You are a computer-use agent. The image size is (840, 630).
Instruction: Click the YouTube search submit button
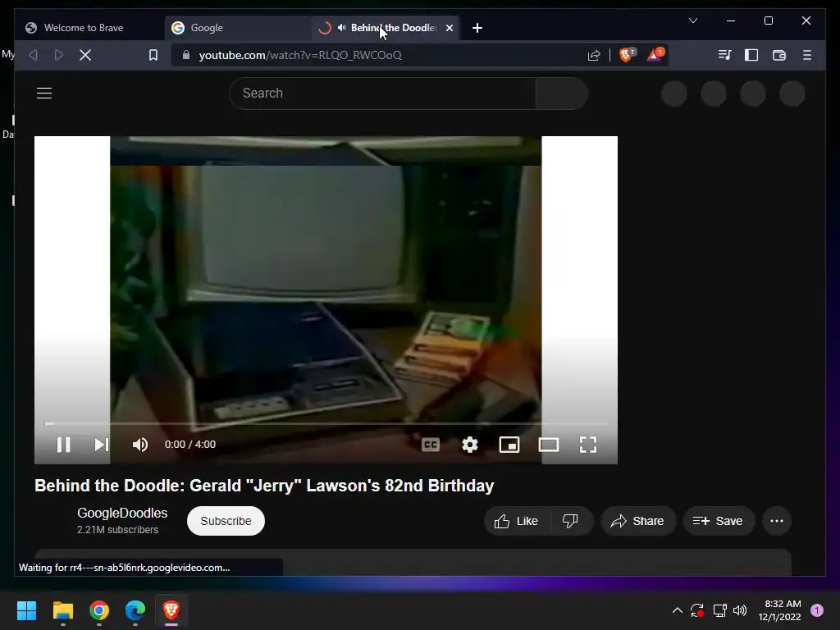pyautogui.click(x=561, y=94)
